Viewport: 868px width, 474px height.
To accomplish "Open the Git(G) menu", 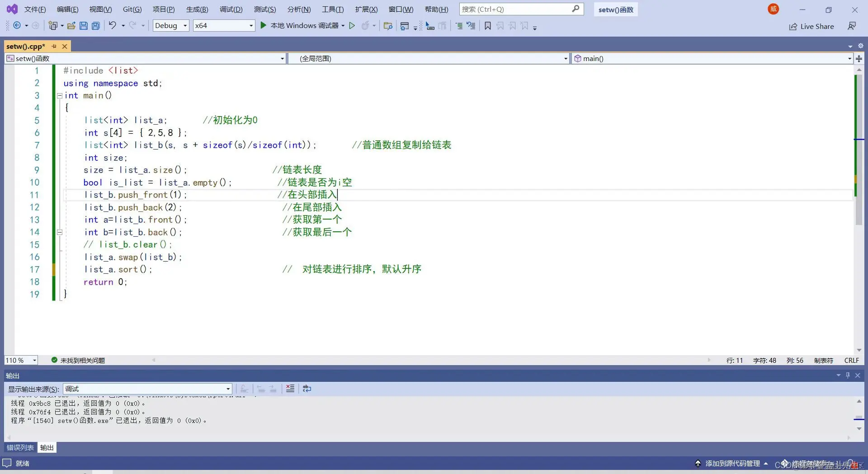I will [x=132, y=9].
